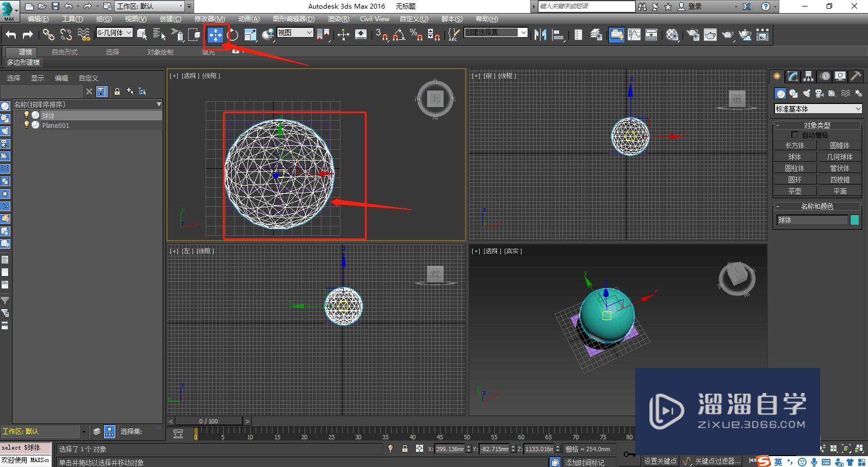Toggle the selection lock in status bar
The image size is (868, 467).
405,449
